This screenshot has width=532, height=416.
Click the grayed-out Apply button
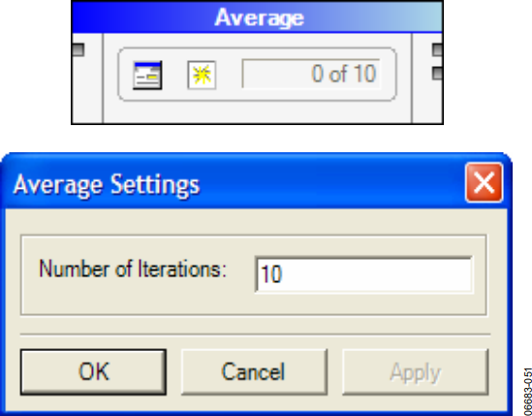(x=416, y=371)
